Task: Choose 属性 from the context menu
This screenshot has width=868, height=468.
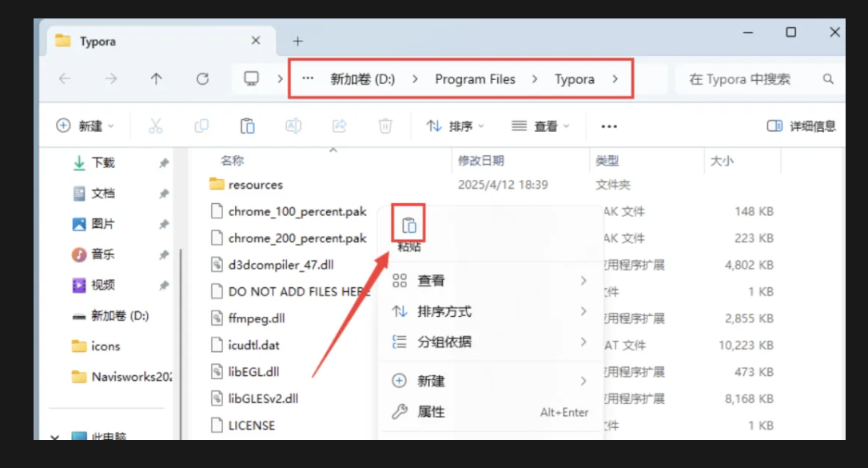Action: coord(490,411)
